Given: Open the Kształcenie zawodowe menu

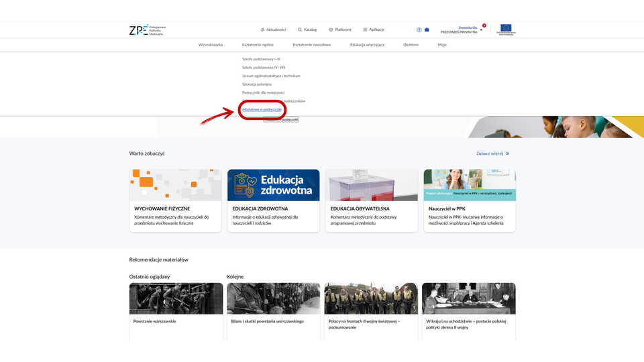Looking at the screenshot, I should tap(311, 45).
